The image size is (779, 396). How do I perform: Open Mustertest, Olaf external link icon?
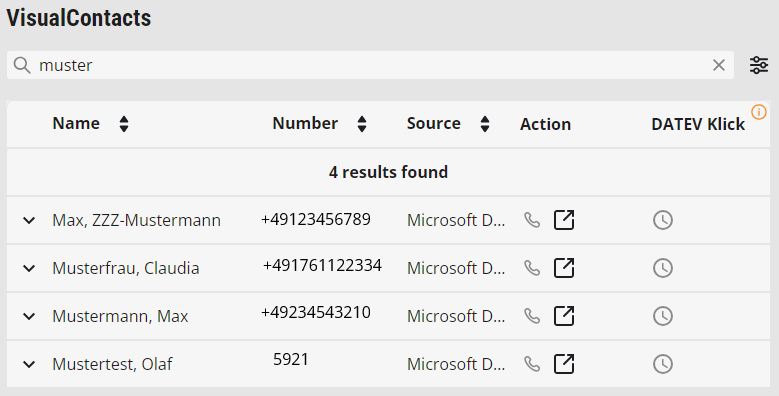pyautogui.click(x=564, y=364)
